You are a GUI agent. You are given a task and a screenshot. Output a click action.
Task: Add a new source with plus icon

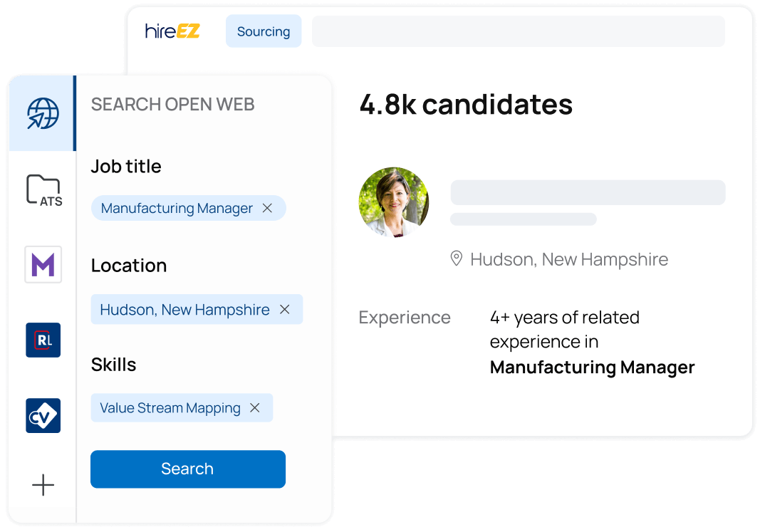(x=43, y=486)
